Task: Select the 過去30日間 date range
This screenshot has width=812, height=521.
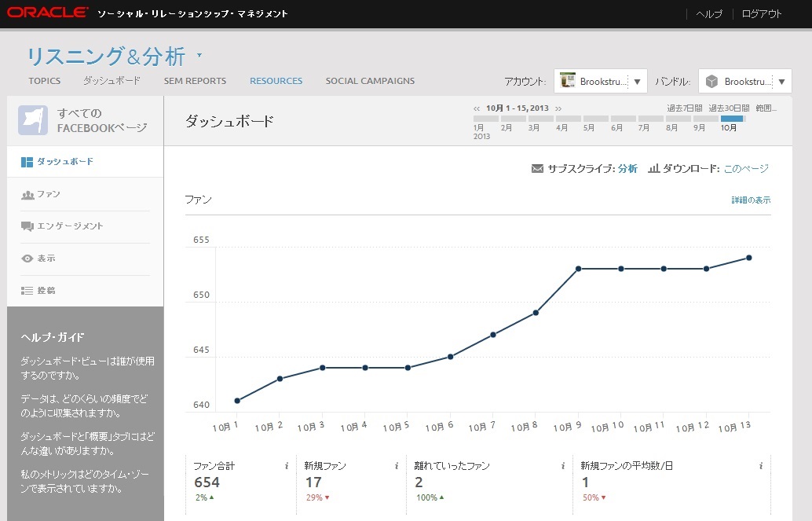Action: tap(729, 108)
